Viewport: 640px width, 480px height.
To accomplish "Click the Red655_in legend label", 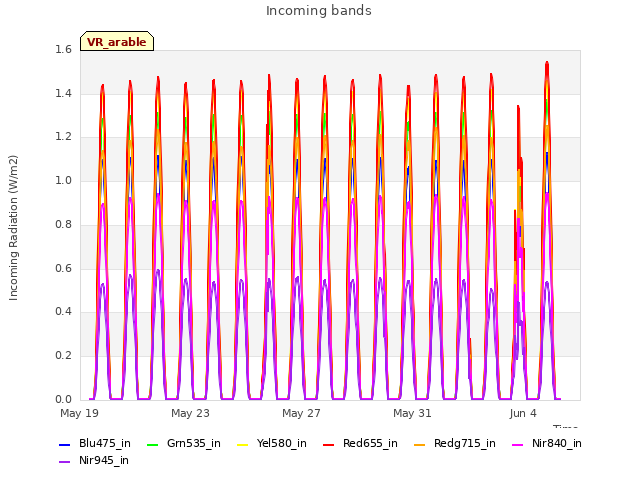I will (370, 443).
